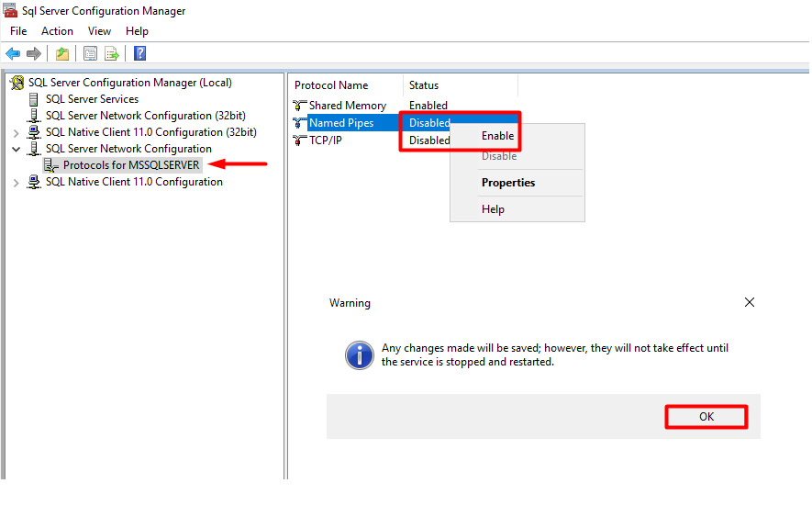Open help via the question mark icon
This screenshot has width=812, height=517.
[x=139, y=53]
